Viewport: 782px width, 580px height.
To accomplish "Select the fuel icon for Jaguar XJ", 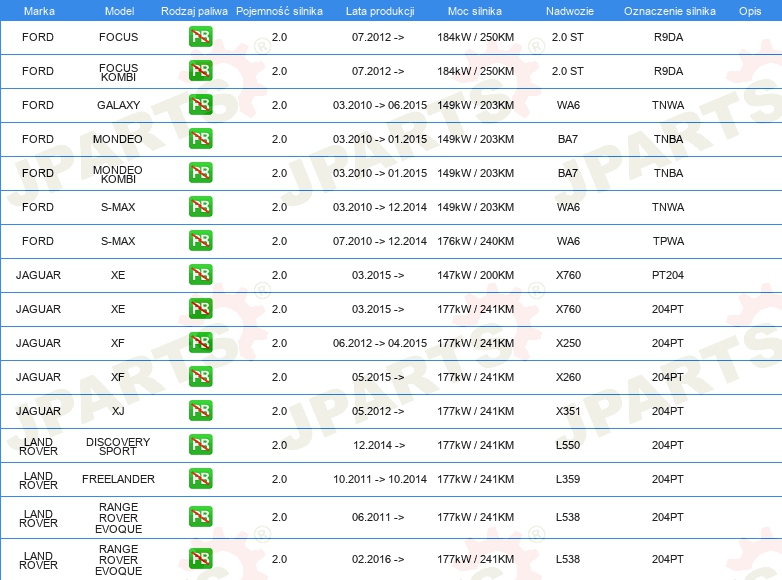I will (x=200, y=411).
